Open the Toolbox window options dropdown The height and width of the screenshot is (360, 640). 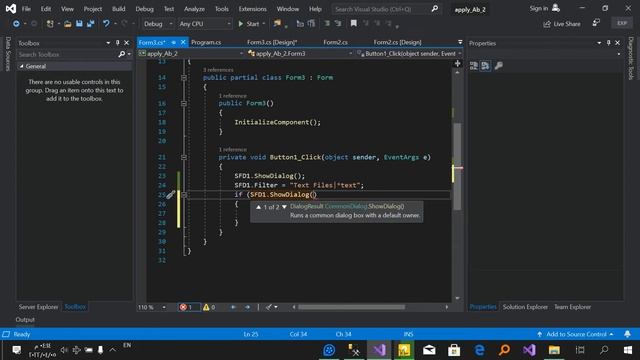pos(108,43)
